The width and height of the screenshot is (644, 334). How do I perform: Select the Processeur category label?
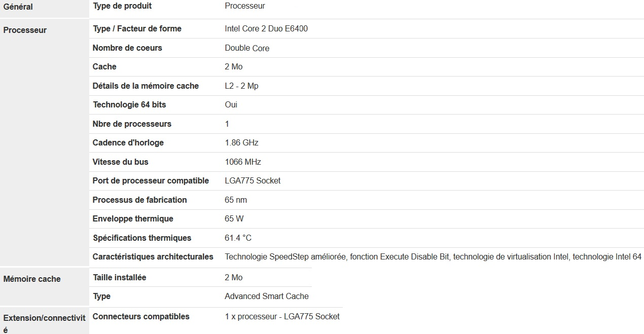click(x=25, y=30)
